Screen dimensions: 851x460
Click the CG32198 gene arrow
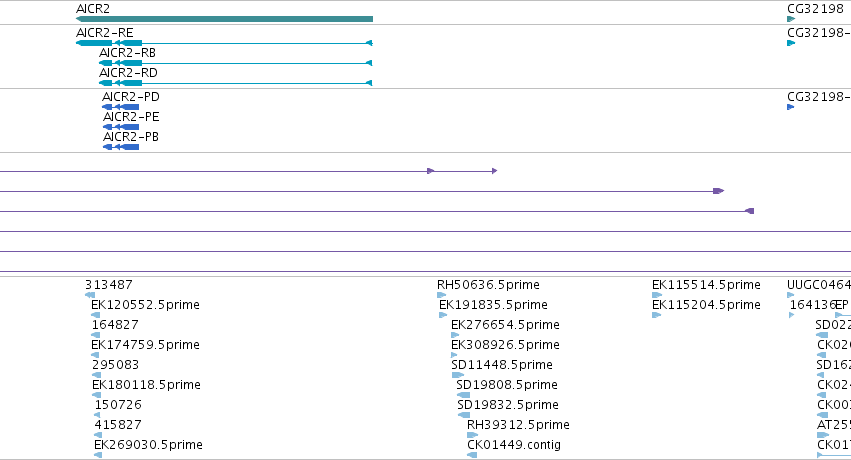(x=791, y=19)
